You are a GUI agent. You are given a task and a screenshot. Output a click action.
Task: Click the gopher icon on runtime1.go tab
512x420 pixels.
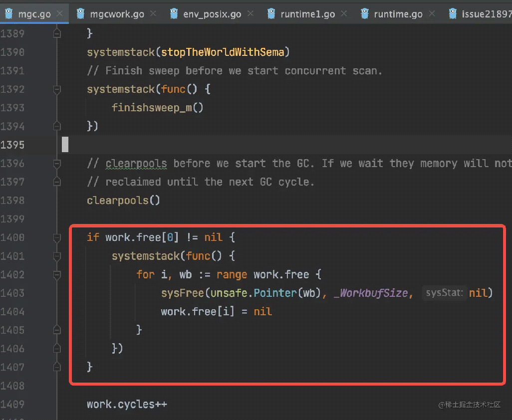click(271, 13)
